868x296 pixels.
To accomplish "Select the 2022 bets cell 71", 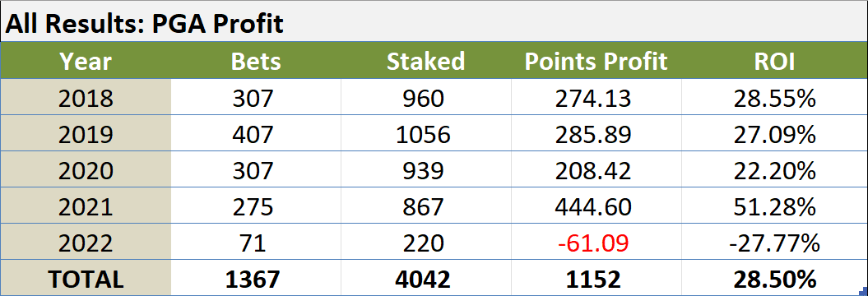I will pos(256,242).
